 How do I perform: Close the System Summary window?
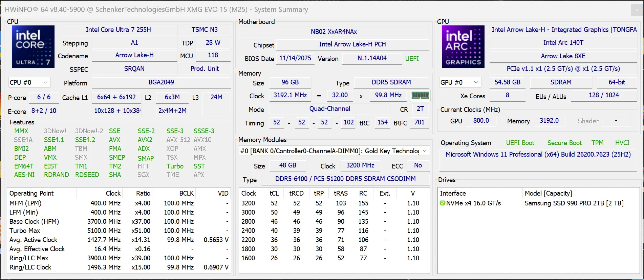pos(636,10)
